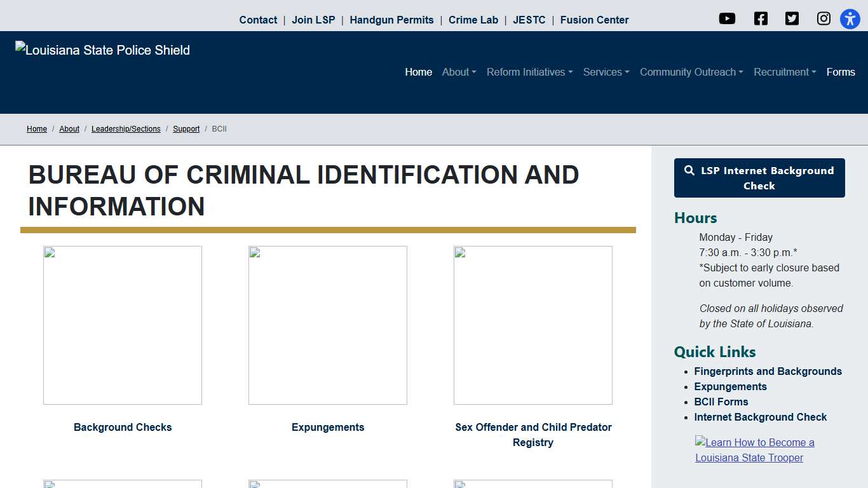Click the Expungements image tile
The image size is (868, 488).
[328, 325]
